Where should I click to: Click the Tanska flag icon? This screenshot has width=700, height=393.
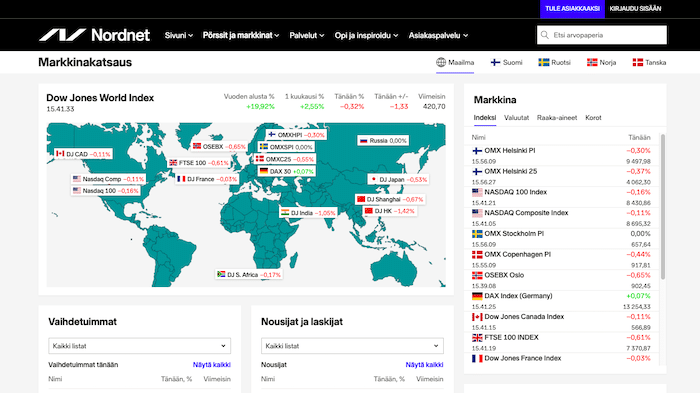tap(638, 63)
